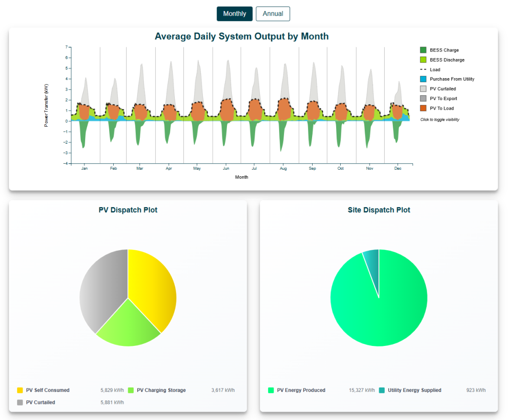Hide the Load dashed line series

[x=423, y=70]
